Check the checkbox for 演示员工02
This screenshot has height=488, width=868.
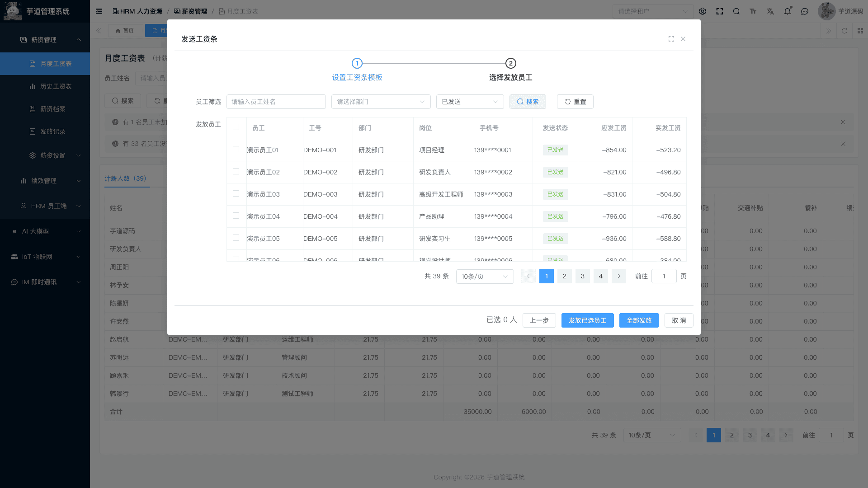point(236,171)
